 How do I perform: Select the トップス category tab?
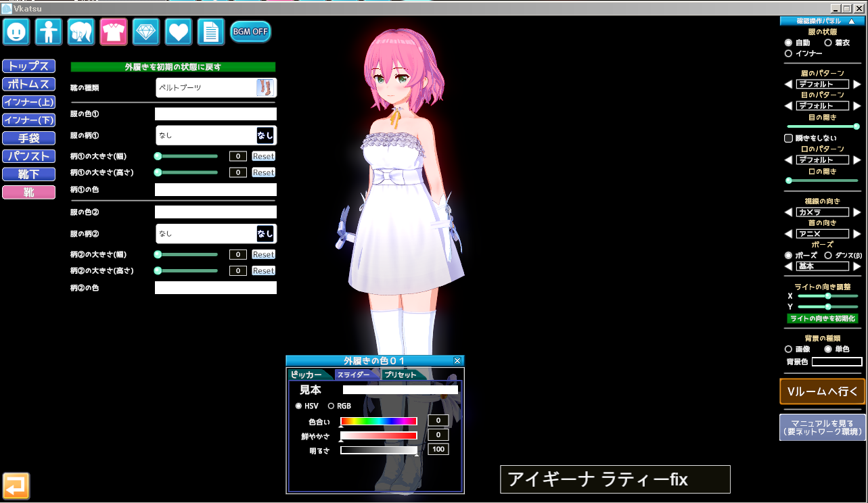coord(28,66)
